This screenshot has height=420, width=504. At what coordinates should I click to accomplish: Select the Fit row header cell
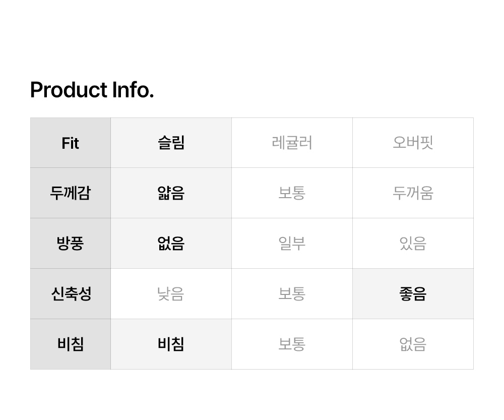click(x=71, y=143)
